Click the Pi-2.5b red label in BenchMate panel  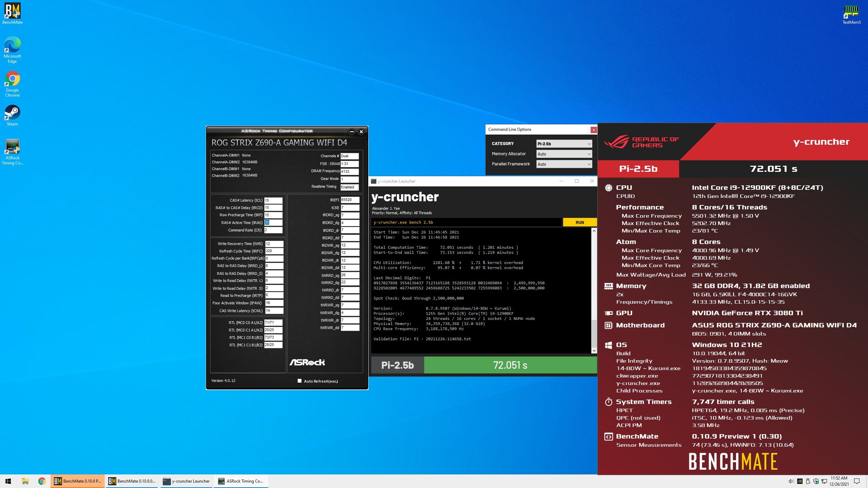tap(638, 169)
